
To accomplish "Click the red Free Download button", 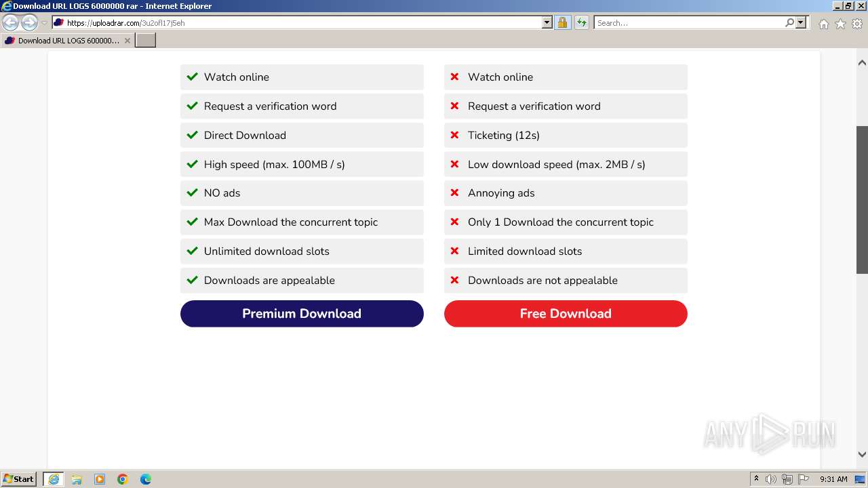I will 566,314.
